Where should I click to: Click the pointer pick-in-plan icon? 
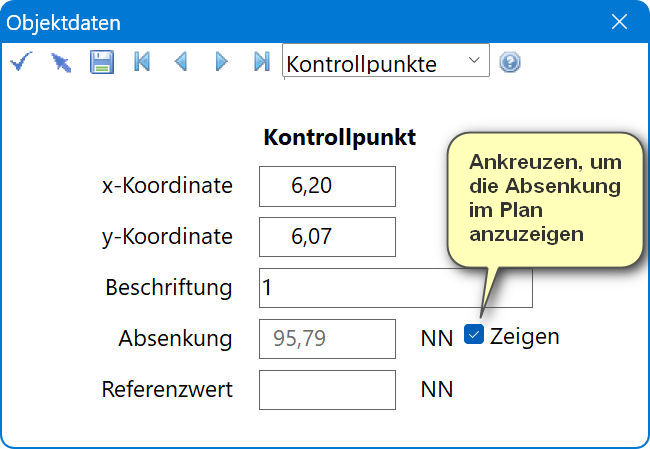pyautogui.click(x=61, y=62)
